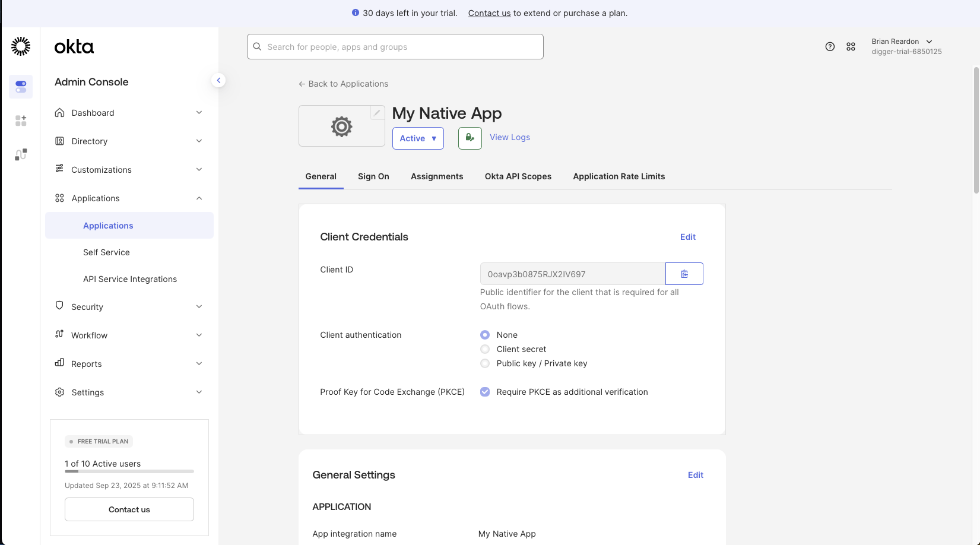980x545 pixels.
Task: Open the help question-mark icon
Action: [x=829, y=46]
